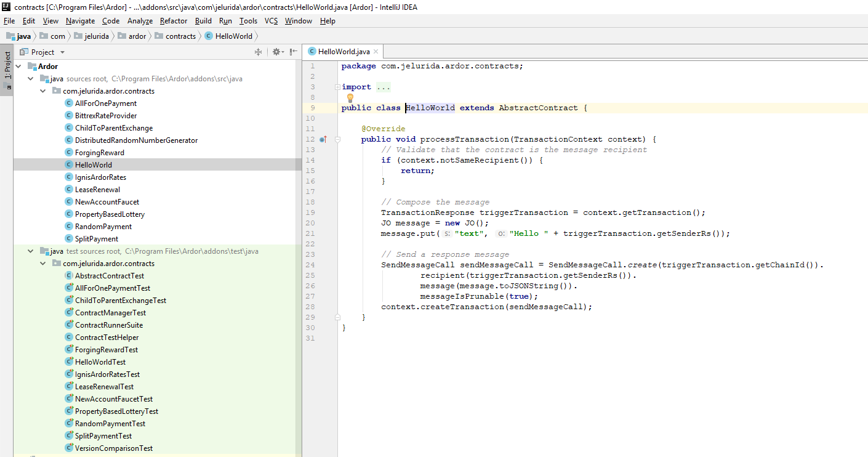Select the HelloWorldTest class icon
Viewport: 868px width, 457px height.
(x=68, y=362)
